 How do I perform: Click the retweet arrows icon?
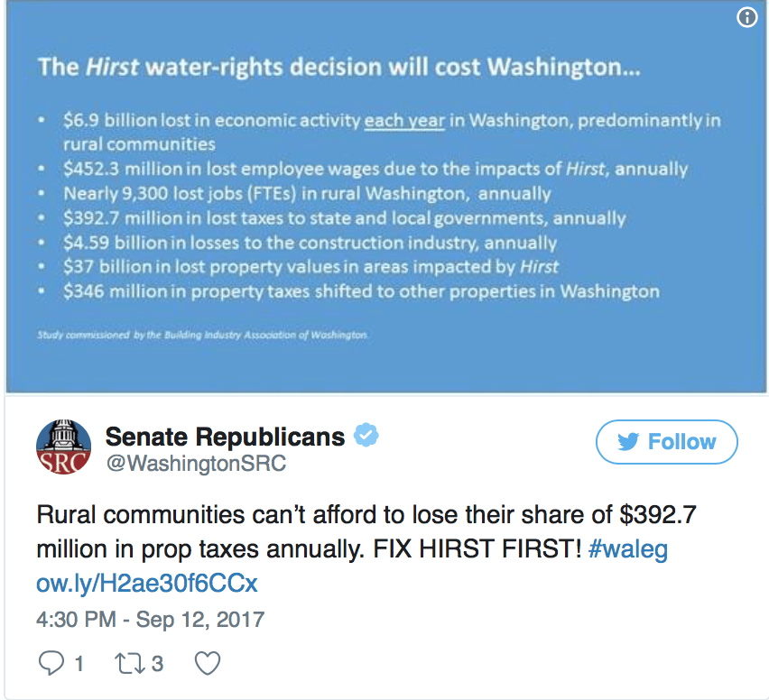pyautogui.click(x=129, y=663)
